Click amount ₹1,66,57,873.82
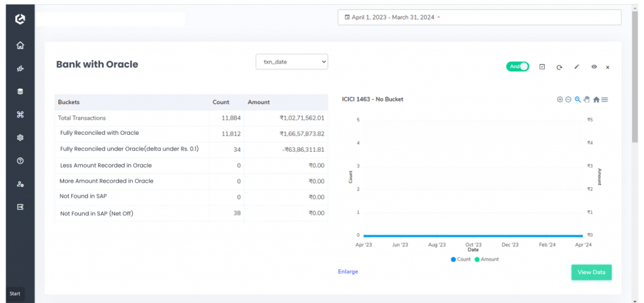Image resolution: width=644 pixels, height=303 pixels. [303, 134]
